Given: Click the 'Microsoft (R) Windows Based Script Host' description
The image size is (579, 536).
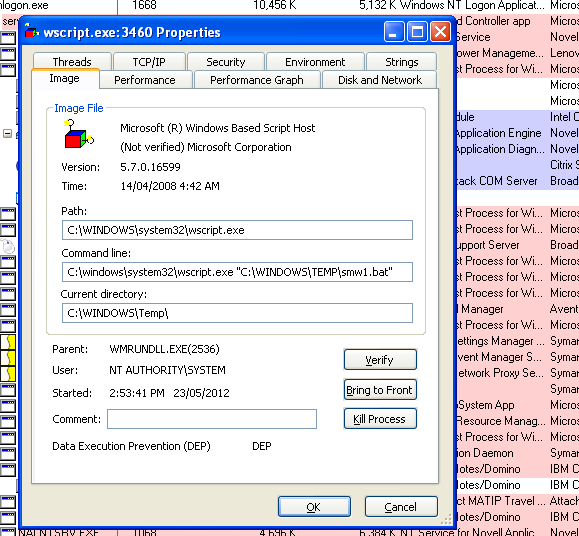Looking at the screenshot, I should 217,128.
